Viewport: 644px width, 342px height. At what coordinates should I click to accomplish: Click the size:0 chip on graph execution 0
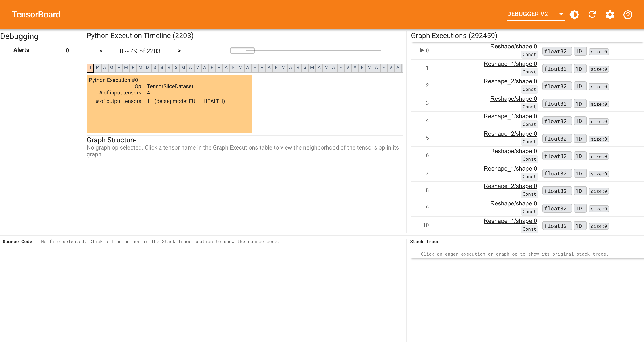point(599,51)
